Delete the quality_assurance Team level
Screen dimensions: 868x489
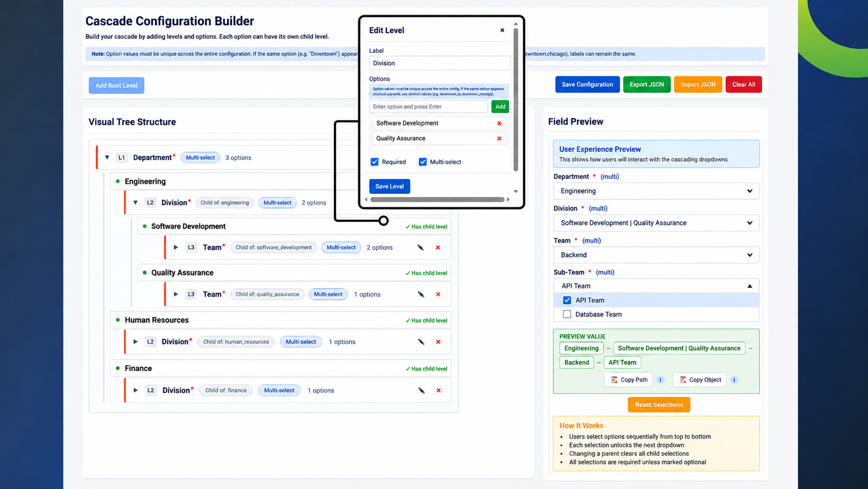438,294
